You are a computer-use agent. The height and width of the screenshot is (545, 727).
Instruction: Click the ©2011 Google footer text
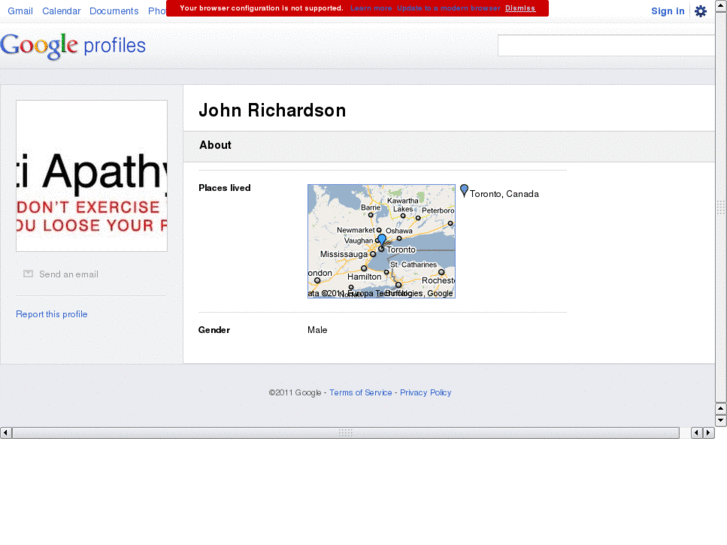click(x=295, y=392)
